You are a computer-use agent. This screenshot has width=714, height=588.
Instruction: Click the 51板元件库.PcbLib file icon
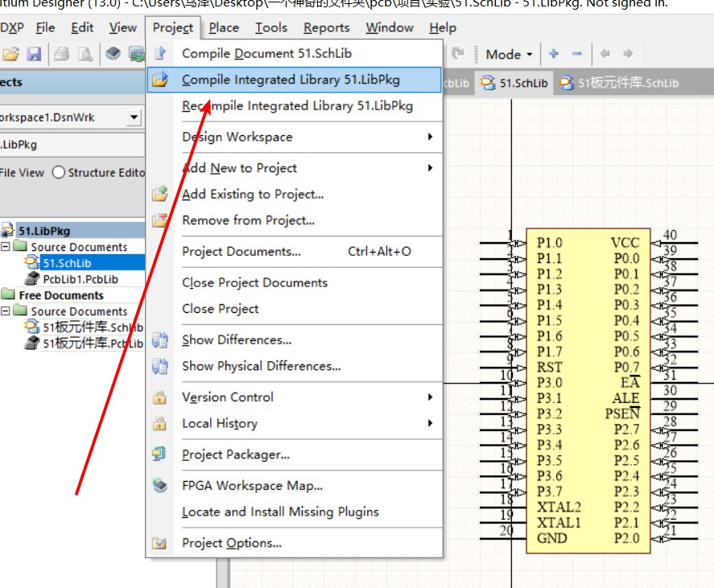pos(31,343)
